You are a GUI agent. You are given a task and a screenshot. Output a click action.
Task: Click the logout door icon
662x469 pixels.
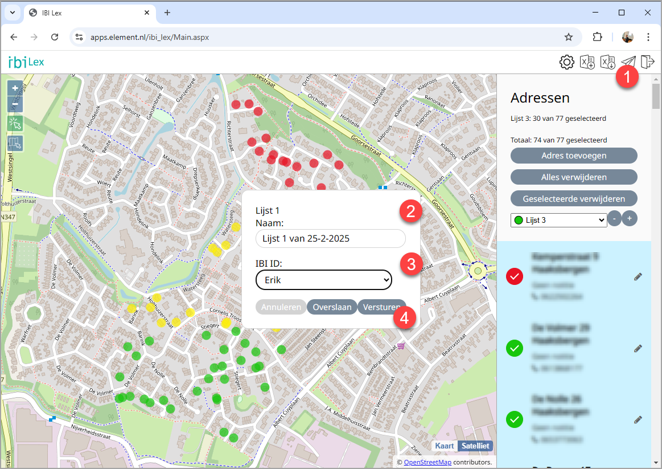click(647, 62)
